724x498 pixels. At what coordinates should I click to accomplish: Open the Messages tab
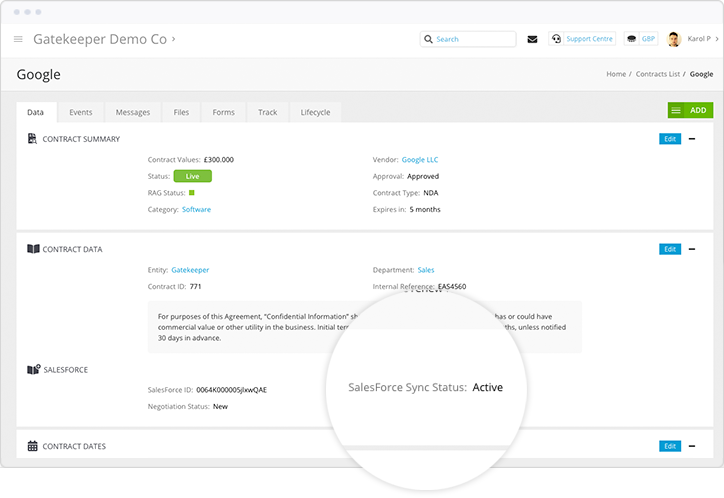(x=133, y=112)
